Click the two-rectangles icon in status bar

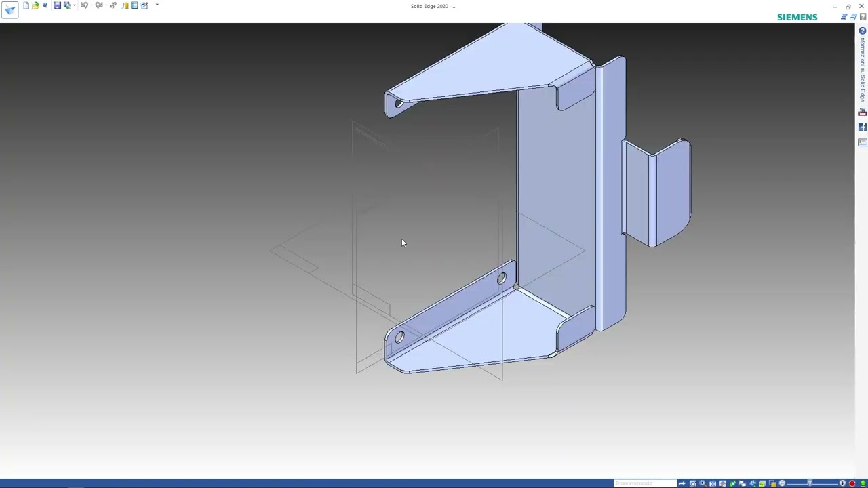pyautogui.click(x=743, y=483)
